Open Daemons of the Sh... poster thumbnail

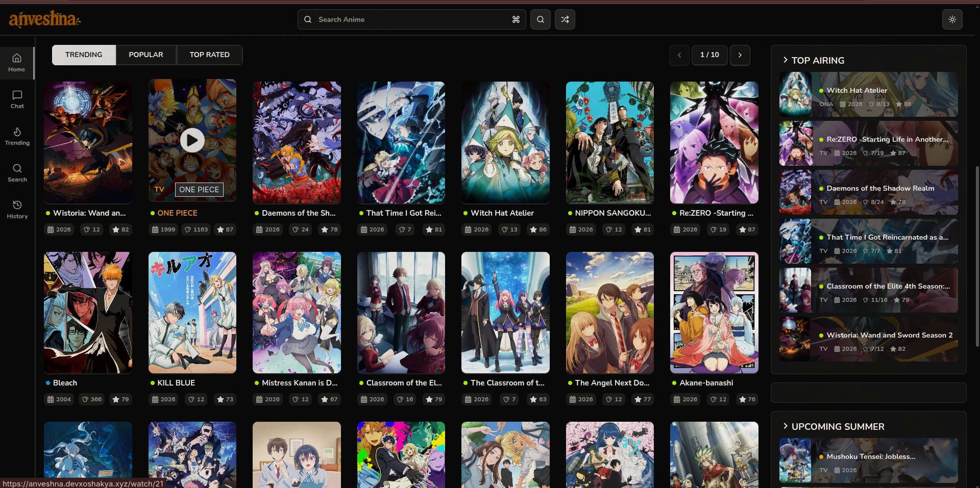[297, 142]
